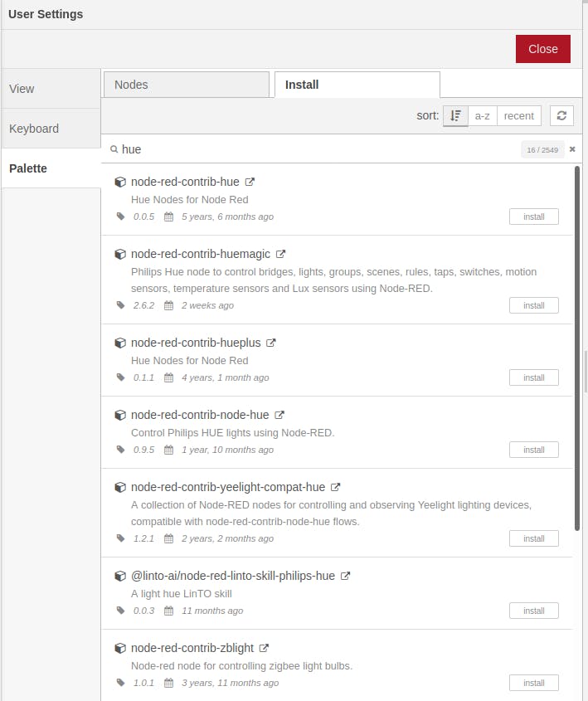This screenshot has height=701, width=588.
Task: Open external link for linto-skill-philips-hue package
Action: [345, 576]
